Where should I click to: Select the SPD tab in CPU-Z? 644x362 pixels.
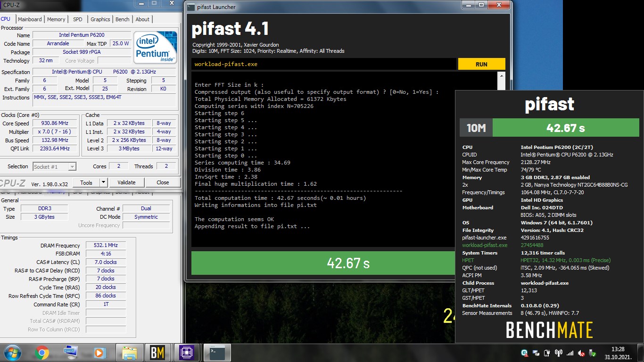click(x=77, y=19)
